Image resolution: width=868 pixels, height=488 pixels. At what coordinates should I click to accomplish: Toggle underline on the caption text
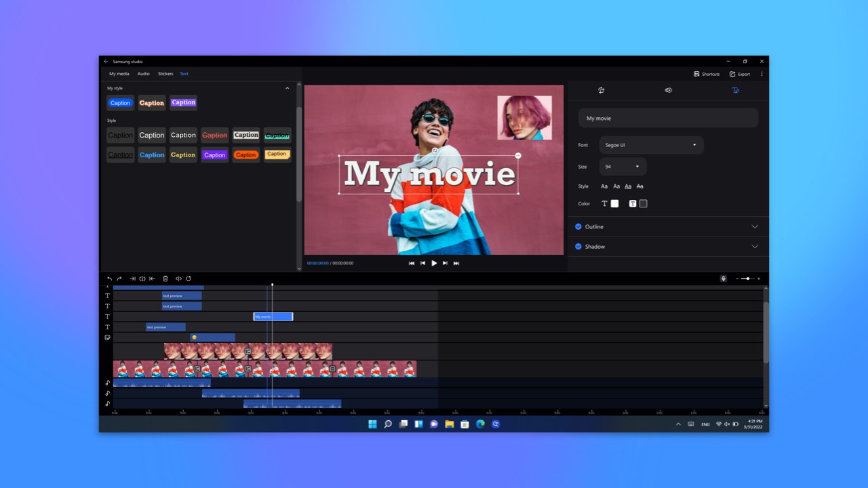coord(628,186)
